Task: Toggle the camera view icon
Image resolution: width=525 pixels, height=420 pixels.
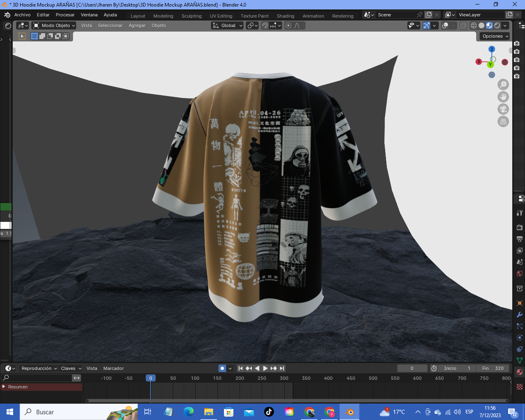Action: point(503,109)
